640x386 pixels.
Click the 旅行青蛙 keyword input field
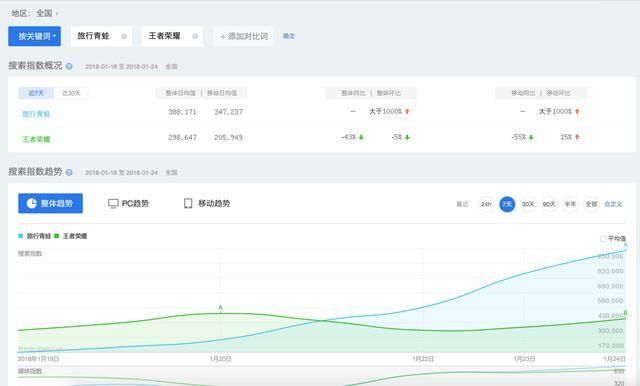click(x=101, y=36)
